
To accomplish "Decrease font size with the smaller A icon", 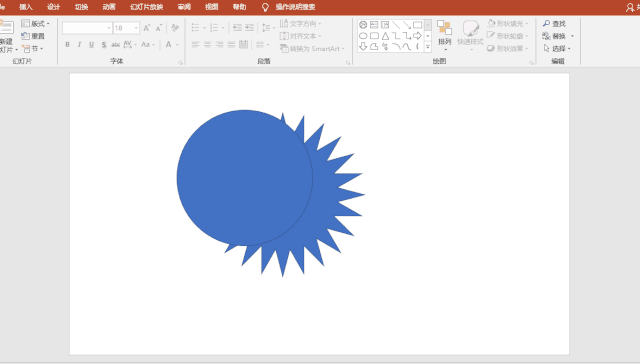I will [159, 28].
